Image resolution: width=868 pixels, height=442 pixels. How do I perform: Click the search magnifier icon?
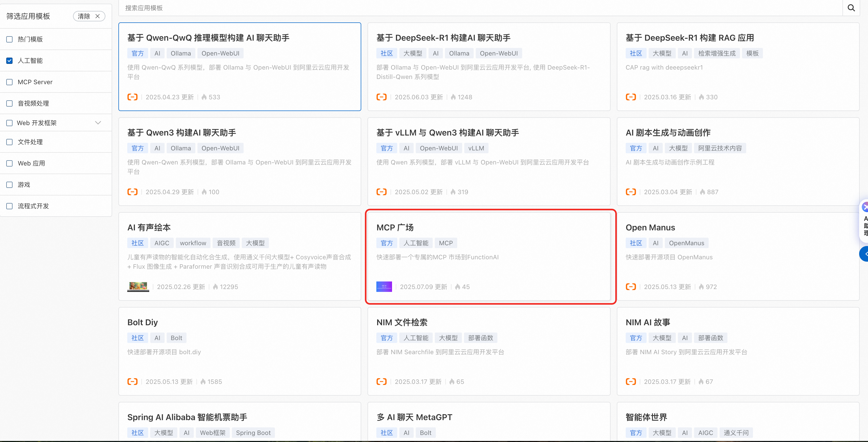tap(851, 8)
